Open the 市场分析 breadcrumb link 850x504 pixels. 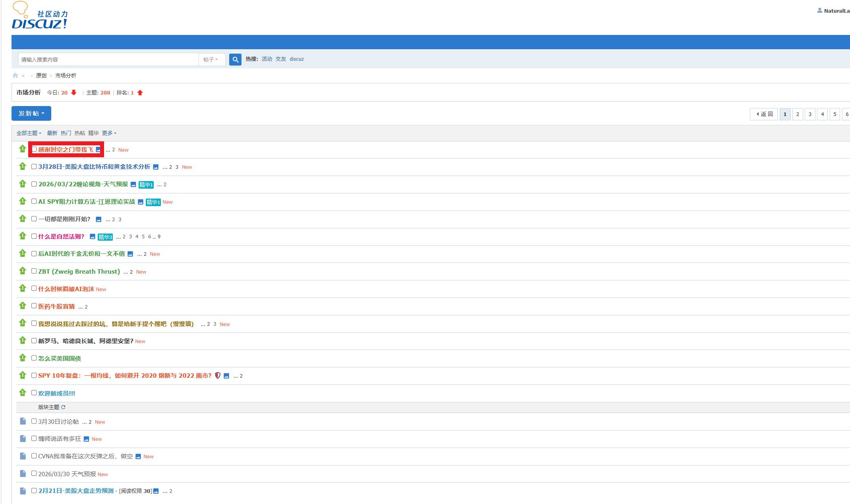(66, 75)
